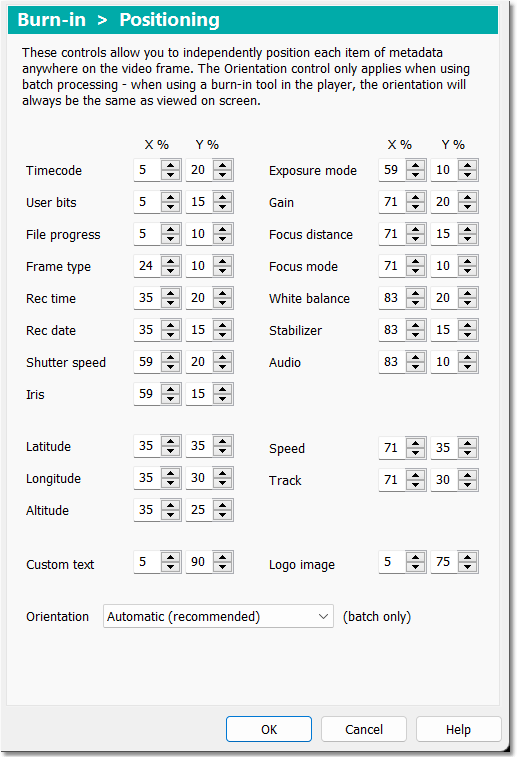Viewport: 517px width, 759px height.
Task: Open the Orientation dropdown
Action: click(218, 616)
